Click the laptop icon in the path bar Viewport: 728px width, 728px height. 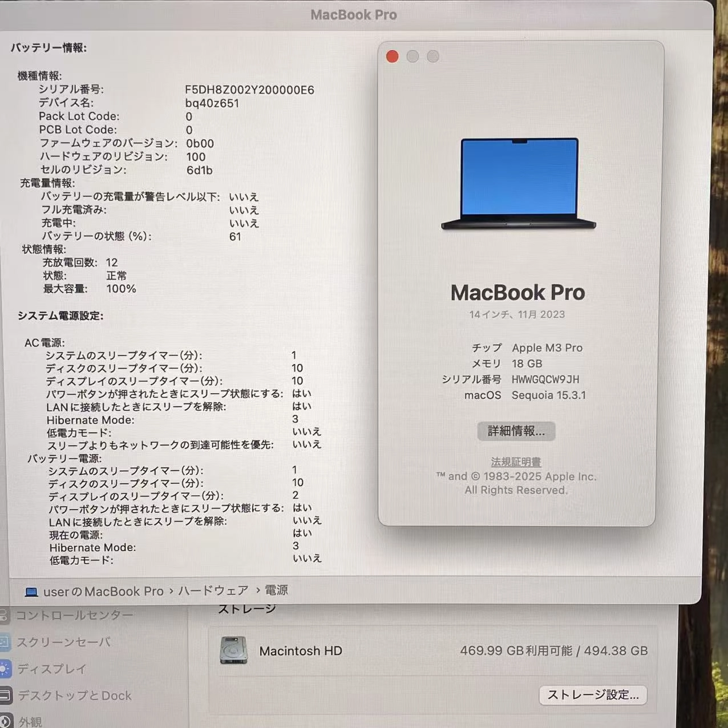click(31, 592)
